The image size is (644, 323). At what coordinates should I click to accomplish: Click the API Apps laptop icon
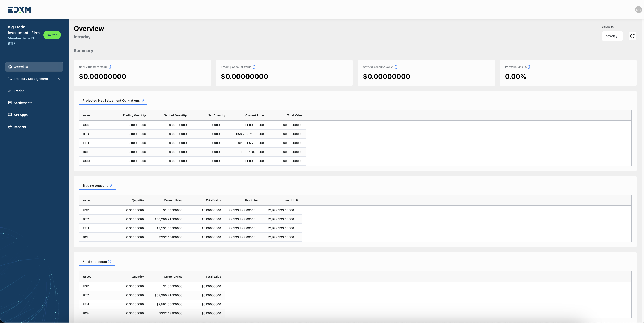(10, 115)
